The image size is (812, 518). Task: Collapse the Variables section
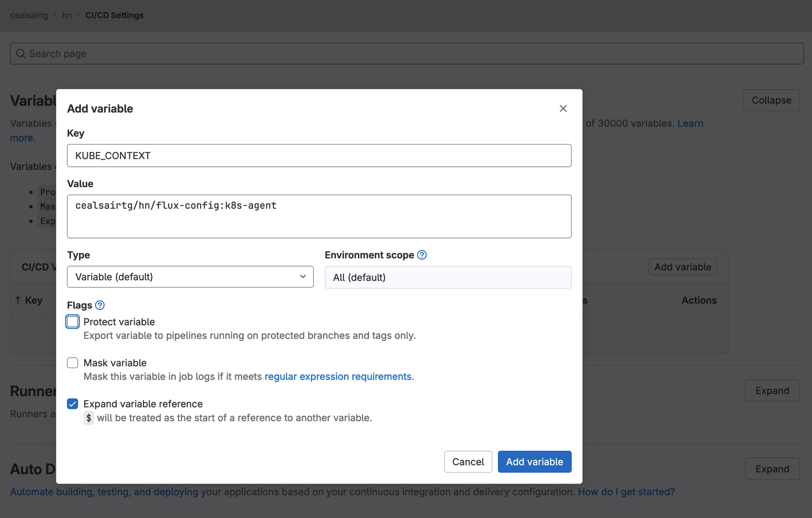[771, 100]
